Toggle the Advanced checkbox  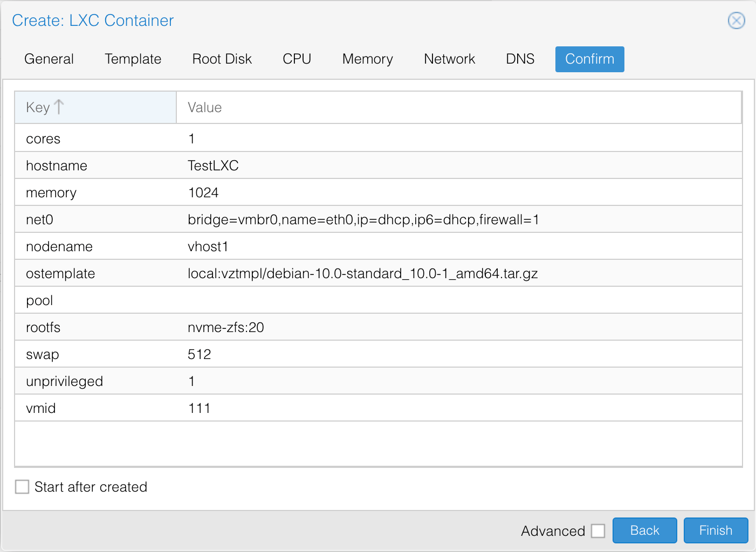[598, 531]
